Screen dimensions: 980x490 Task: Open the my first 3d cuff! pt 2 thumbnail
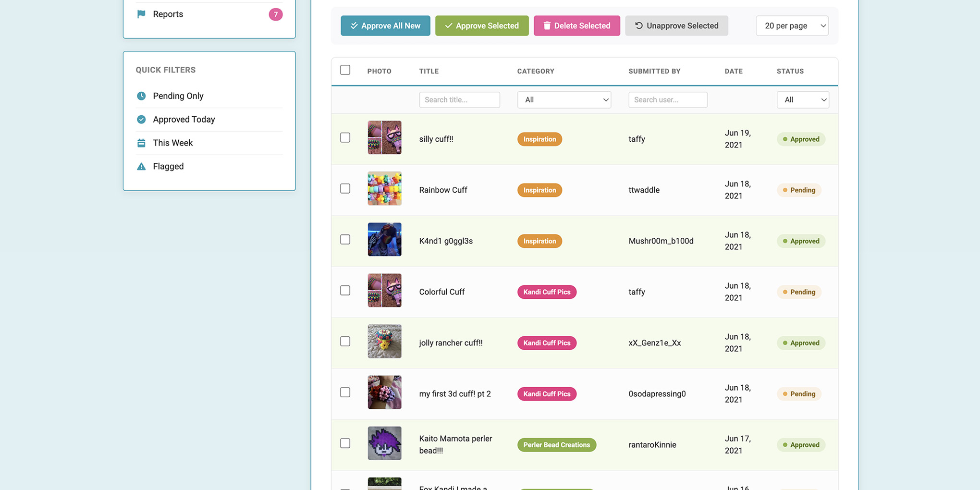384,392
